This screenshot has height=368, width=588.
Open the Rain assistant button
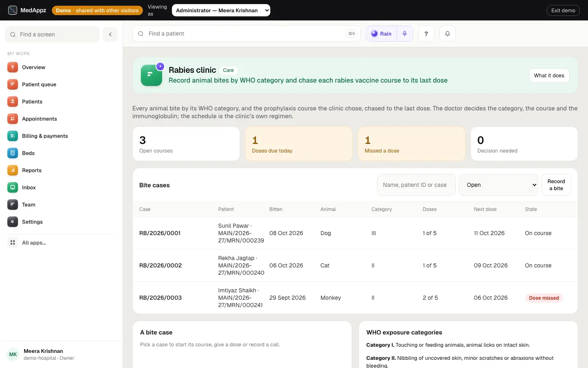[381, 34]
